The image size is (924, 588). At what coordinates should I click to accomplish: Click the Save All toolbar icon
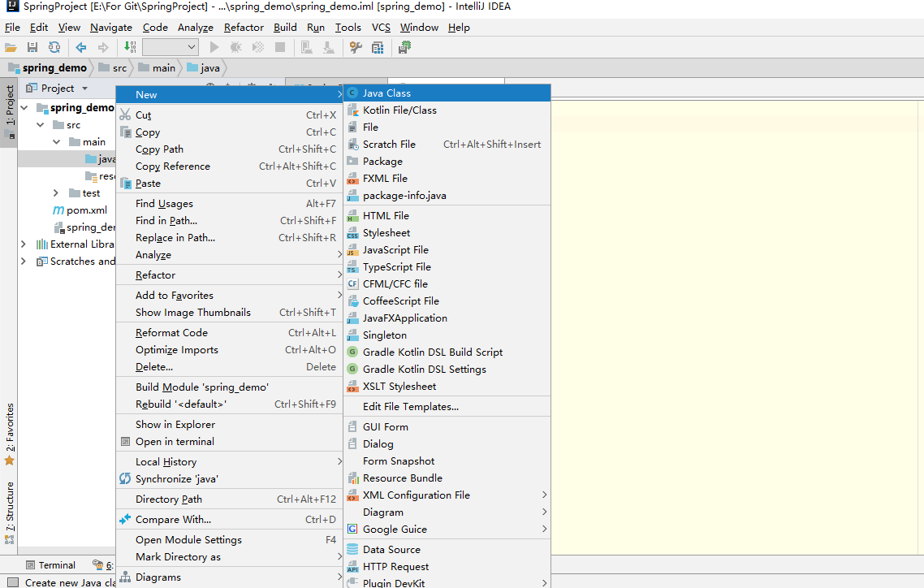click(32, 48)
